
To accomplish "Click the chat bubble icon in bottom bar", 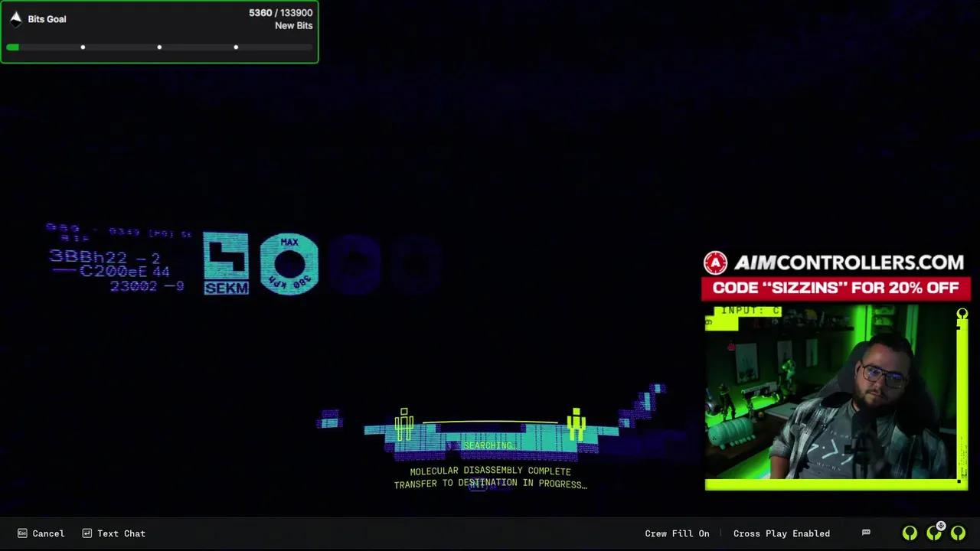I will point(866,533).
